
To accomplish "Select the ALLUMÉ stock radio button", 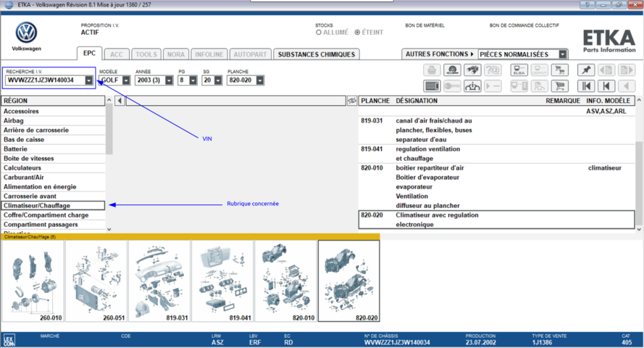I will pyautogui.click(x=318, y=33).
